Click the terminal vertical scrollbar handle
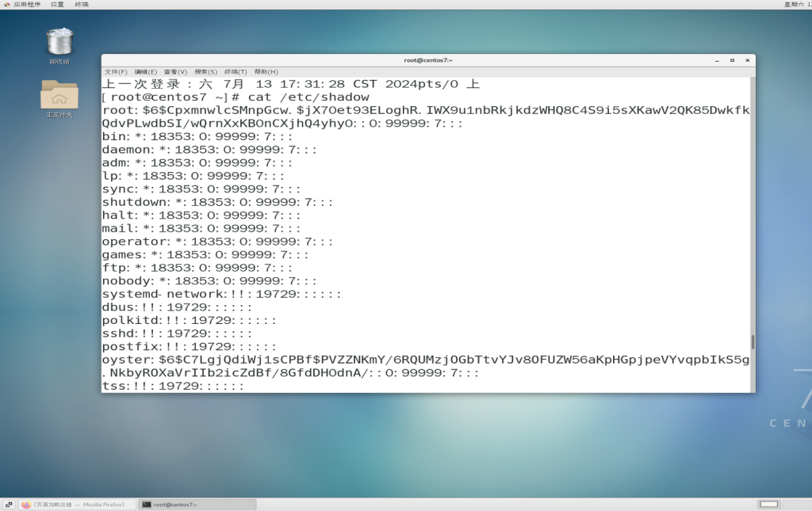 (x=752, y=341)
